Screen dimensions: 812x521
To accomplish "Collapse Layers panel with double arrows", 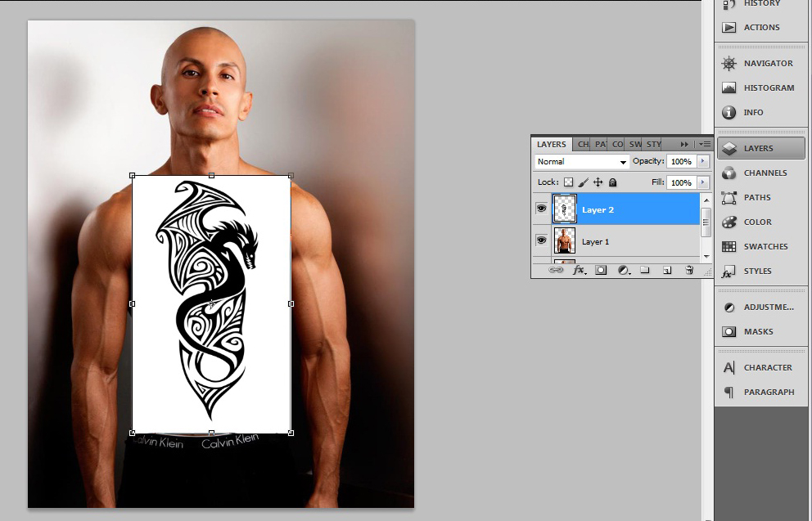I will [684, 144].
